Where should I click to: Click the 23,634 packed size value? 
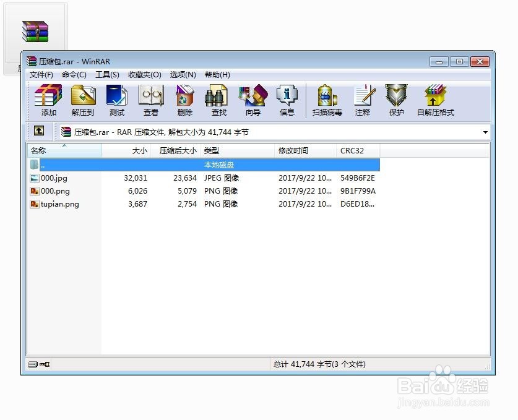click(185, 178)
